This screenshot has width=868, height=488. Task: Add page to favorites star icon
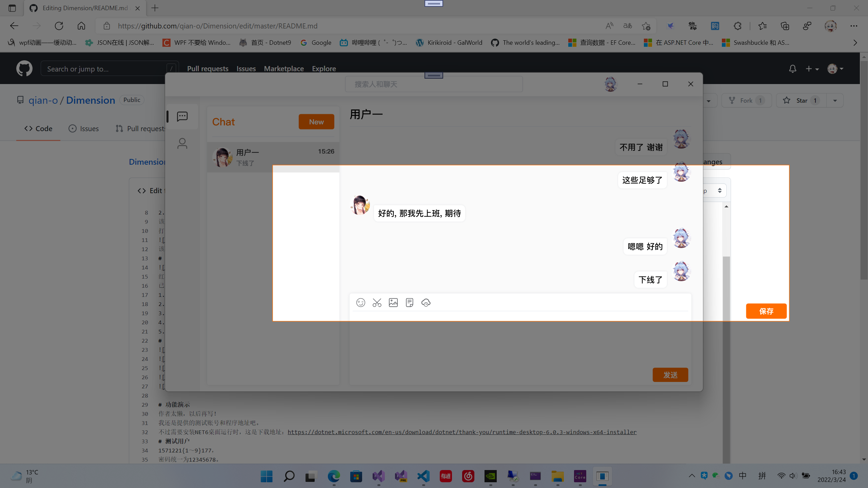pos(646,26)
